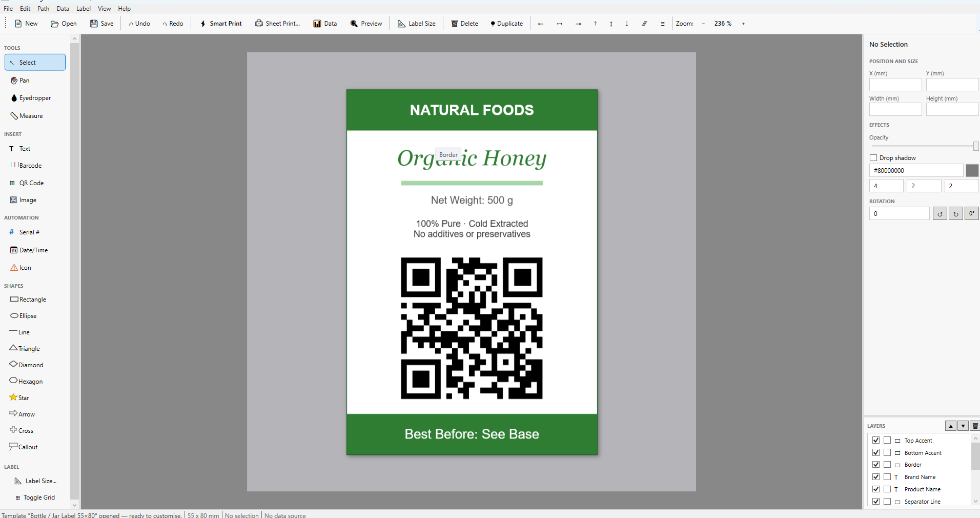Enable the Drop shadow checkbox
The image size is (980, 518).
(x=873, y=158)
